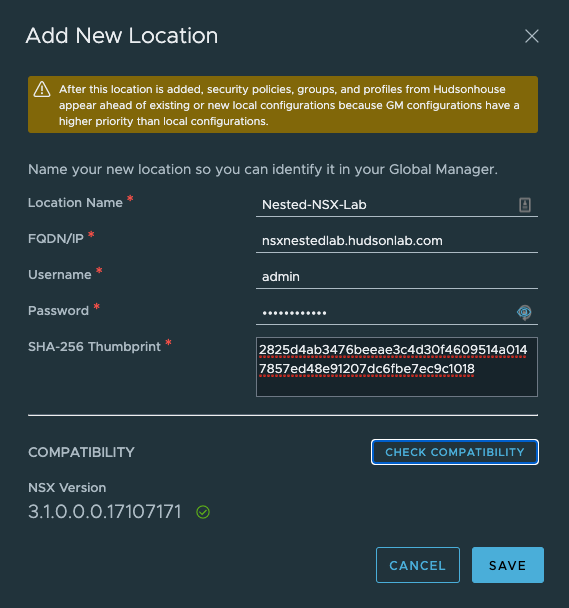Click the Password label
569x608 pixels.
click(58, 311)
